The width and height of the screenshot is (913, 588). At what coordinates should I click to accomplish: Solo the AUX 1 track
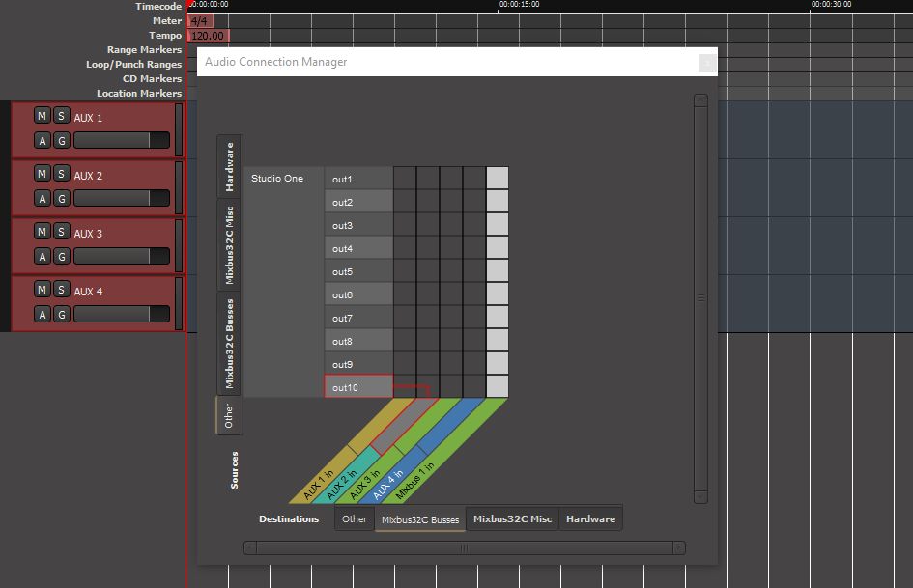coord(61,116)
